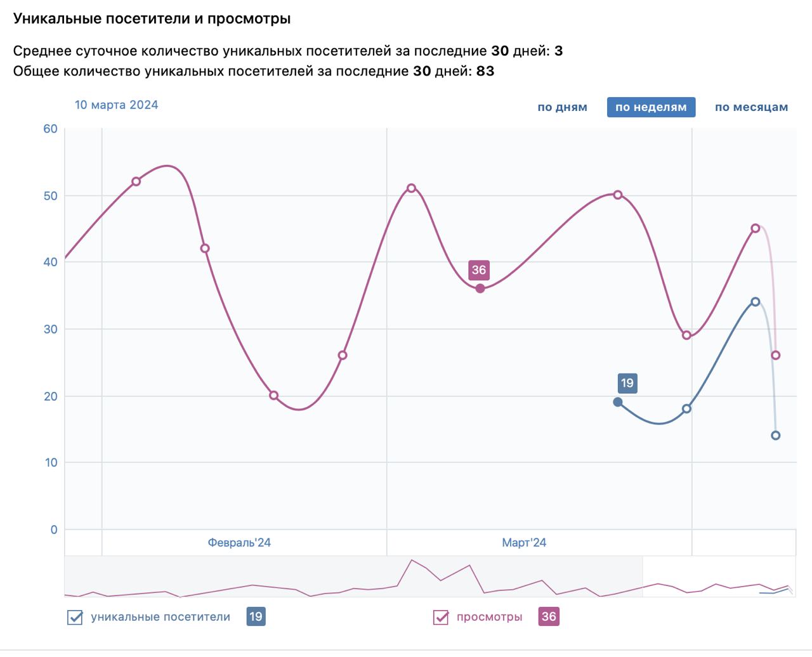Click the "10 марта 2024" date label
Viewport: 812px width, 657px height.
point(117,105)
